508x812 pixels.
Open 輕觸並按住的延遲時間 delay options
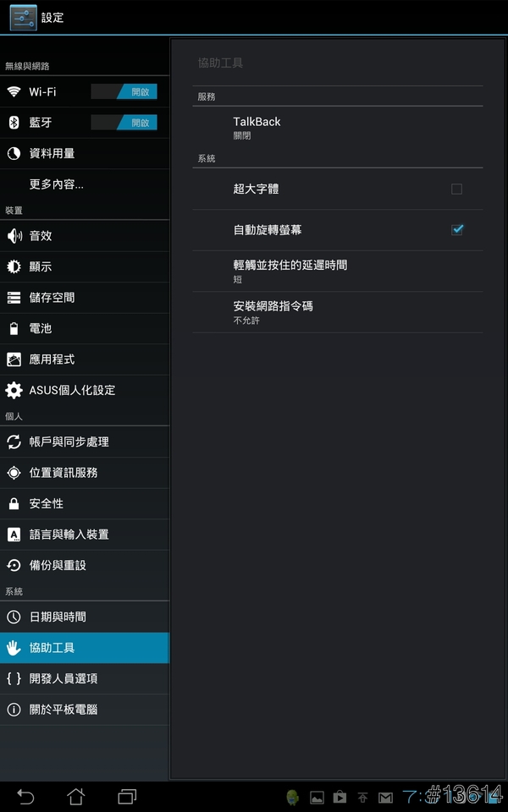pos(338,272)
